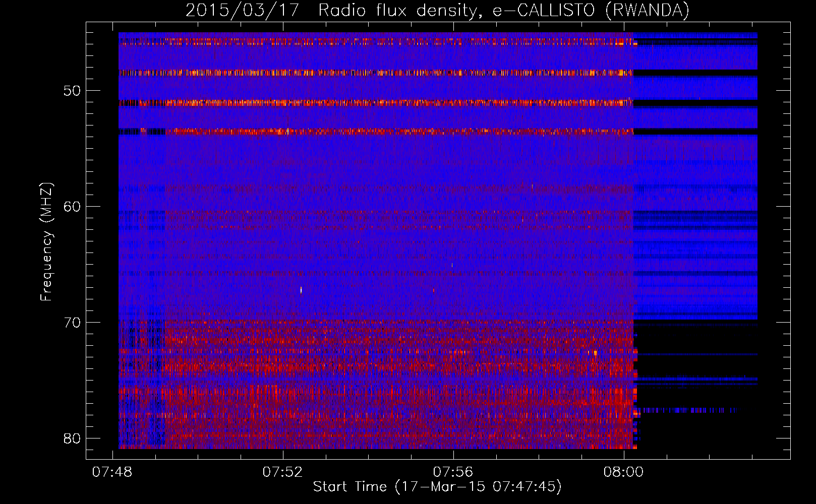Click the "Frequency (MHZ)" y-axis label

[46, 242]
